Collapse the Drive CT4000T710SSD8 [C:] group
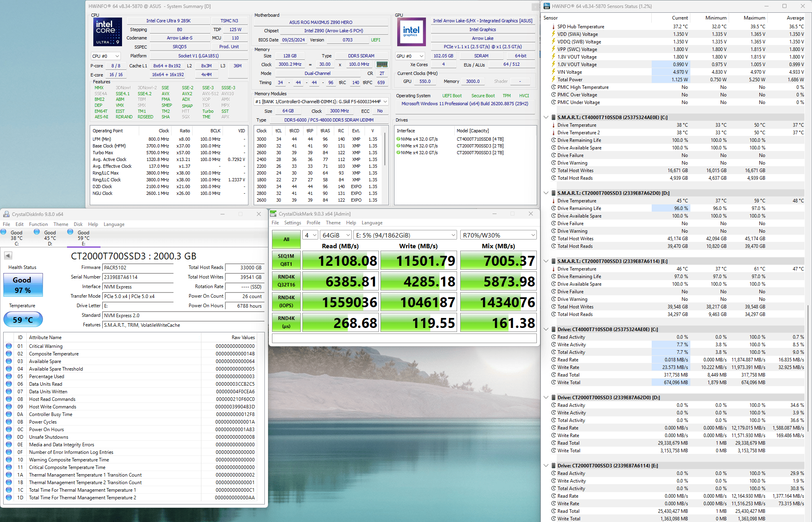The height and width of the screenshot is (522, 812). point(546,329)
